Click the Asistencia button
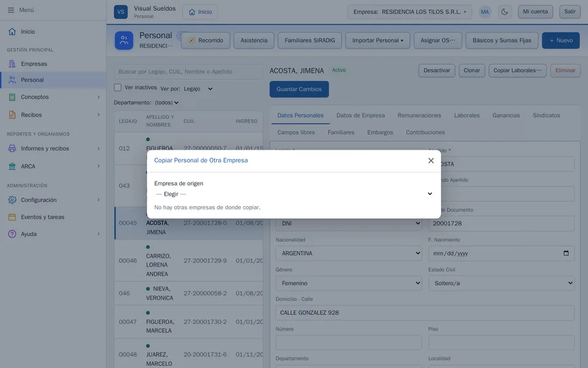588x368 pixels. [254, 40]
